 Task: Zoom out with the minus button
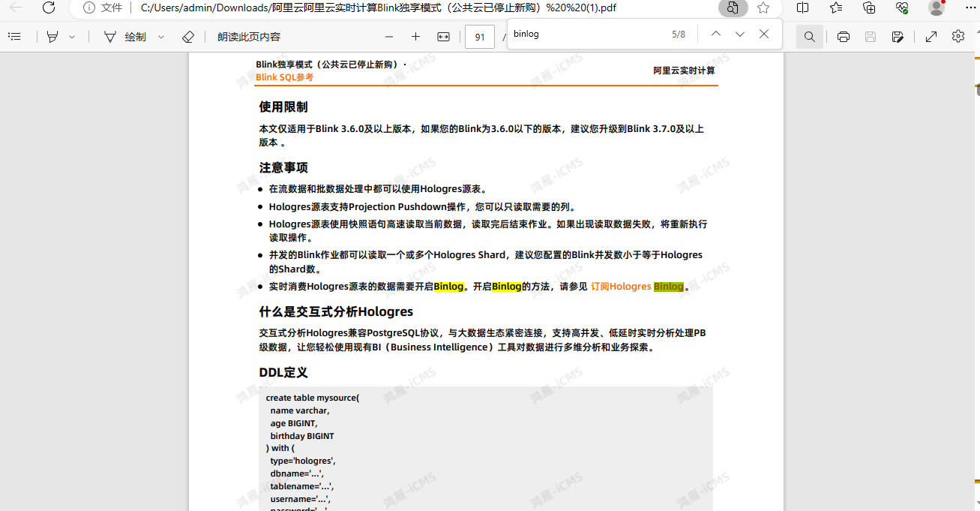[x=388, y=37]
